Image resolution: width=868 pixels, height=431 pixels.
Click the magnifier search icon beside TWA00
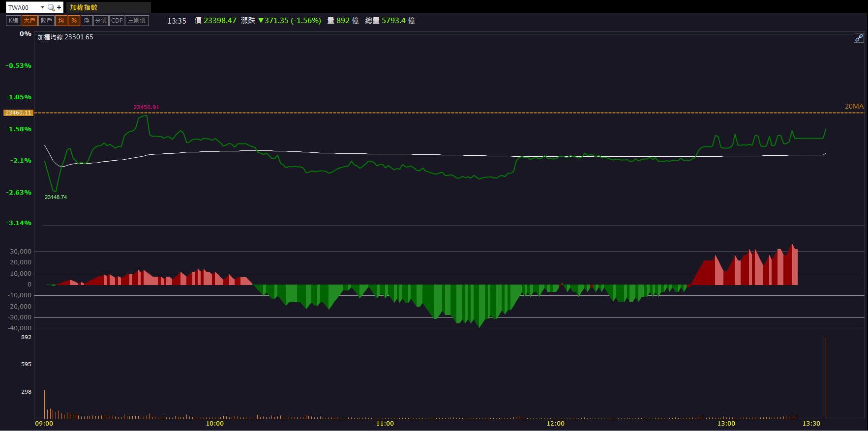click(51, 7)
